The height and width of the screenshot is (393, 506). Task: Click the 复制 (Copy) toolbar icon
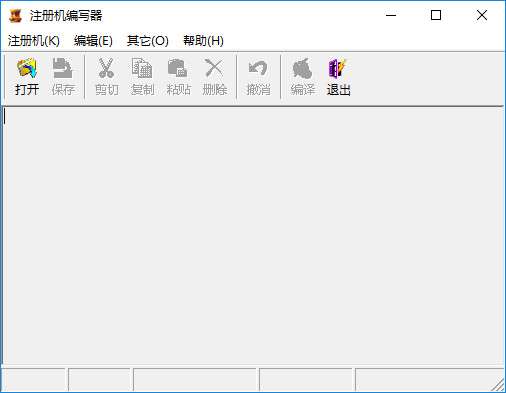142,68
